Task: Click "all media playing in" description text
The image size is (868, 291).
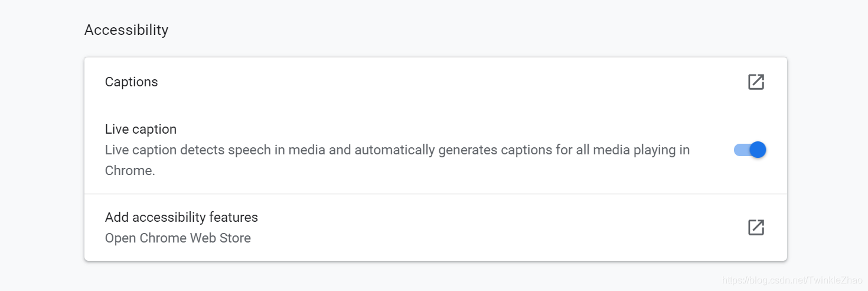Action: click(632, 150)
